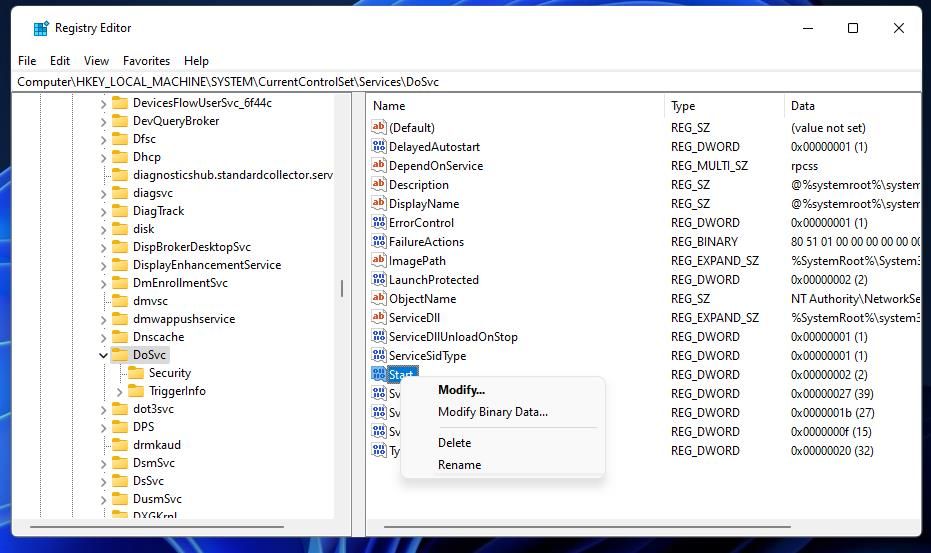Screen dimensions: 931x553
Task: Click the DiagTrack folder icon
Action: [120, 211]
